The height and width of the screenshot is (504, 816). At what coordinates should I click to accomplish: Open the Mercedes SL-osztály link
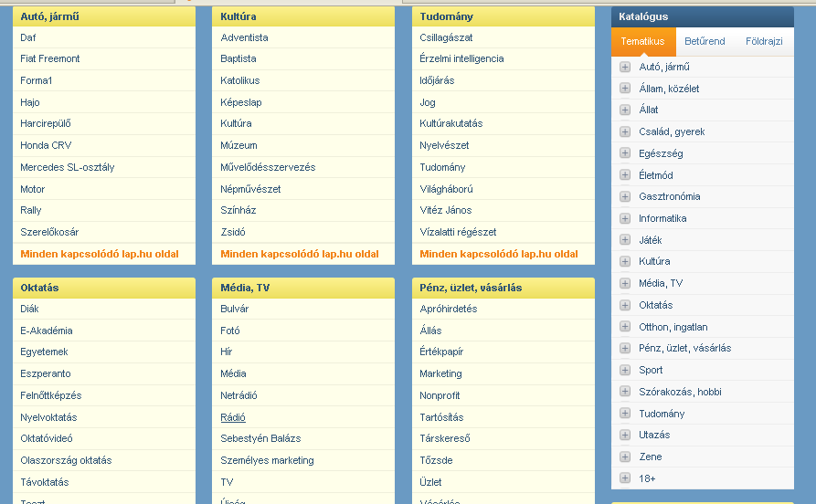point(67,167)
